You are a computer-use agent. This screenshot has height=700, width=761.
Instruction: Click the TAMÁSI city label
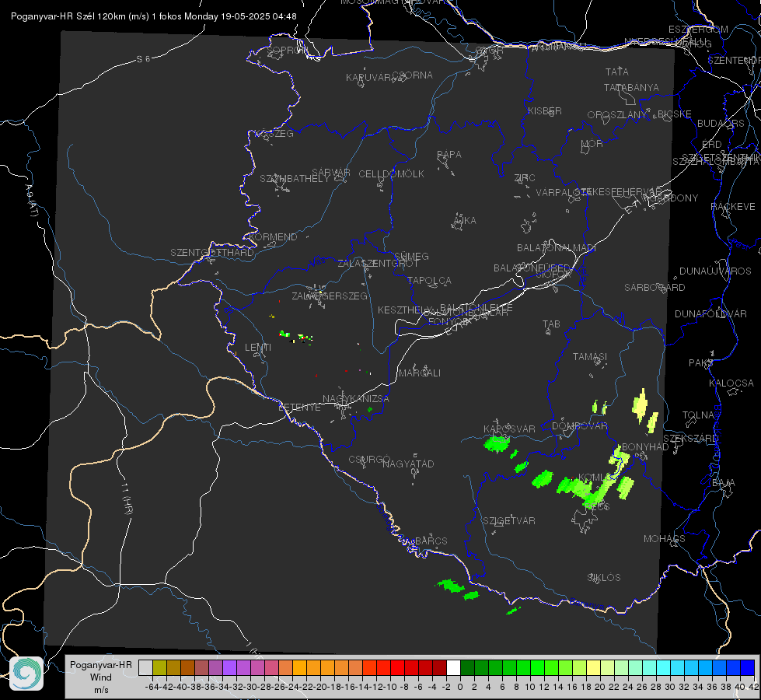click(x=590, y=356)
